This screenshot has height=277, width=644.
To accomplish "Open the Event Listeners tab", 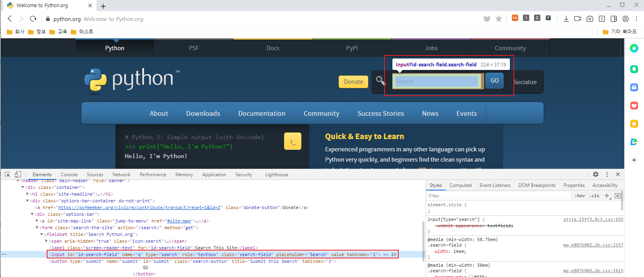I will click(495, 185).
